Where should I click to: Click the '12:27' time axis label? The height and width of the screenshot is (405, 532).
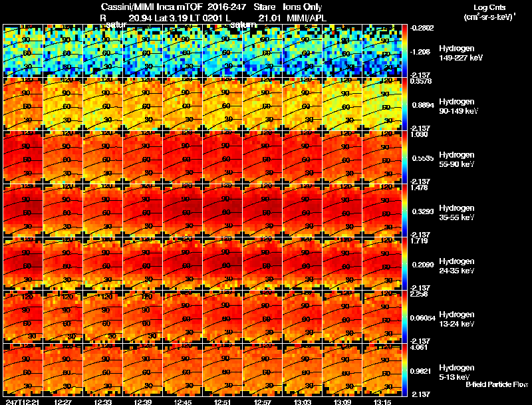63,402
